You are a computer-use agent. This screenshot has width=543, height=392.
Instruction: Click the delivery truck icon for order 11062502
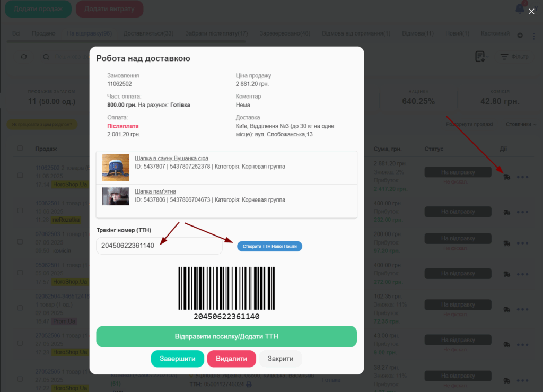(x=506, y=177)
